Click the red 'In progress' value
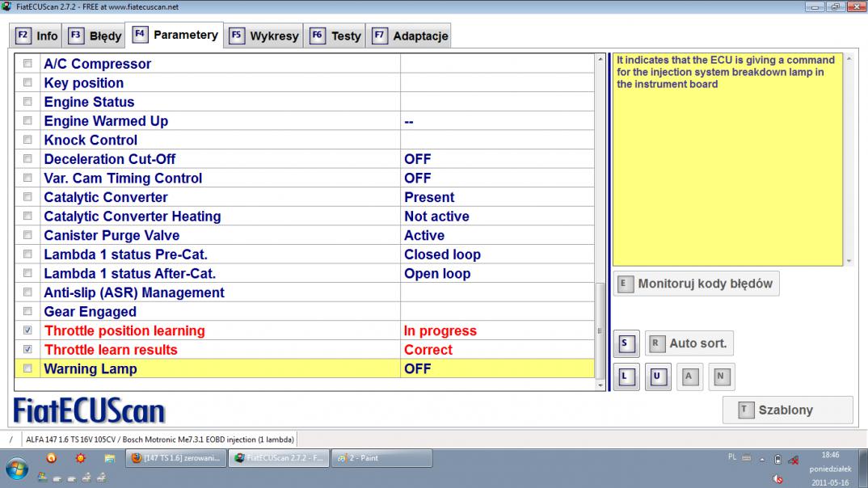Screen dimensions: 868x488 (440, 331)
